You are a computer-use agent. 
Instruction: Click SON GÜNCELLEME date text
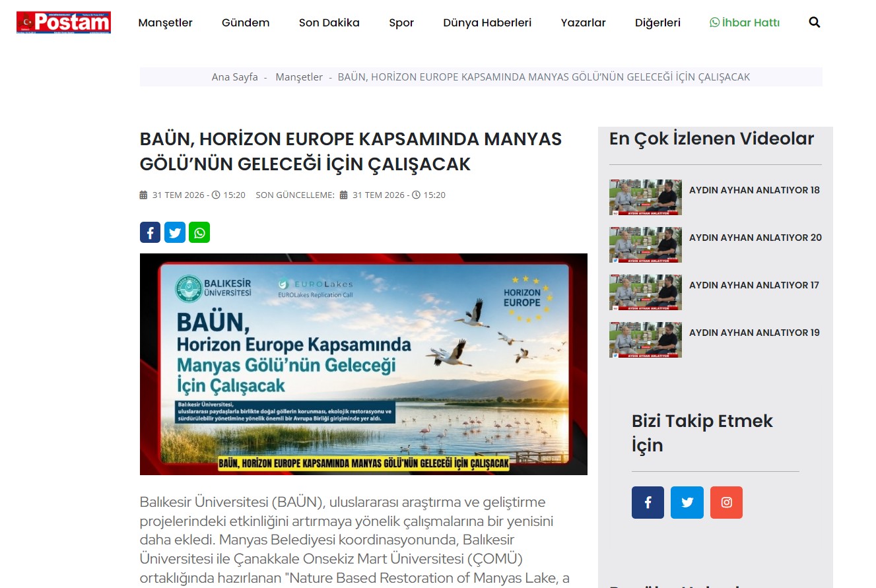tap(351, 195)
